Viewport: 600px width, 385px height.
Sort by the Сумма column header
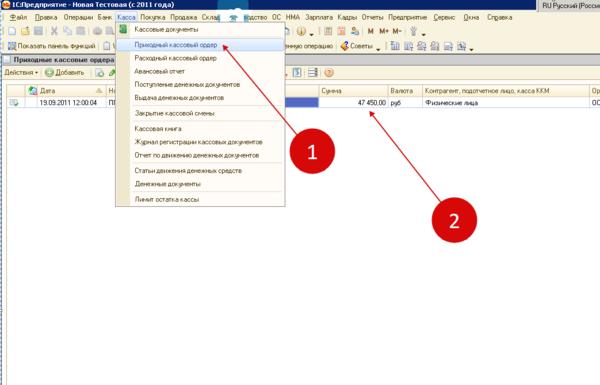click(353, 91)
